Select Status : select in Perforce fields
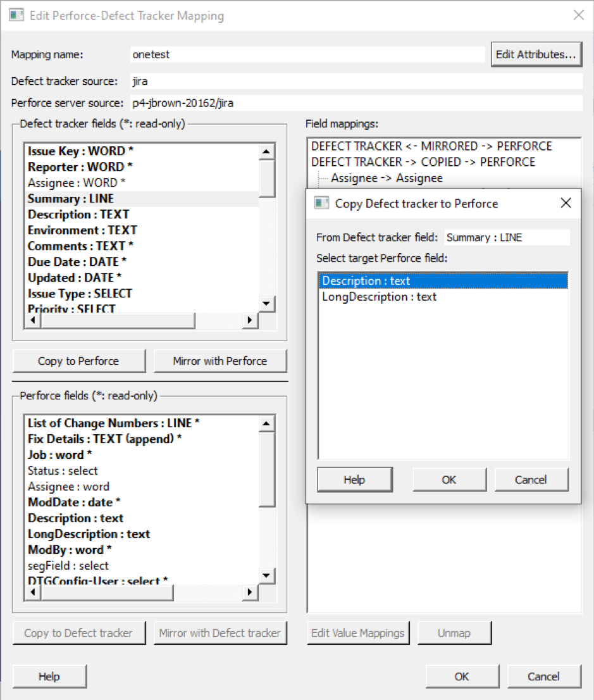The width and height of the screenshot is (594, 700). (63, 471)
